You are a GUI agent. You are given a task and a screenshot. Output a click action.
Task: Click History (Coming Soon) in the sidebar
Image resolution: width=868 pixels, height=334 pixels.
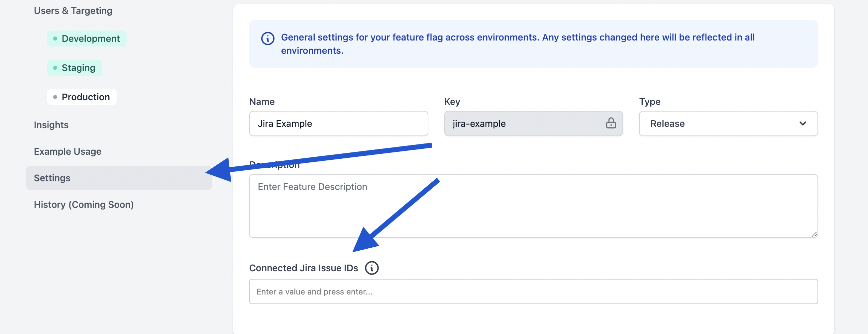[x=83, y=205]
